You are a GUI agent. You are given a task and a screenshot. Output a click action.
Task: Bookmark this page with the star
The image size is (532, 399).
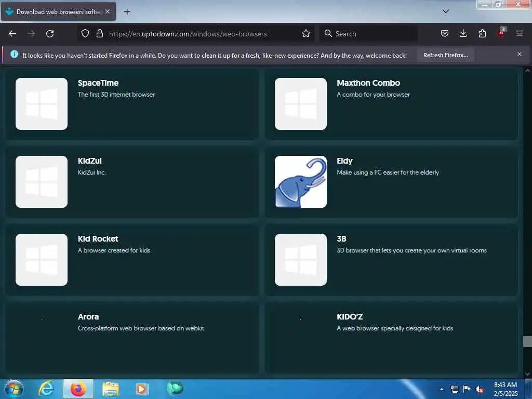click(x=305, y=33)
